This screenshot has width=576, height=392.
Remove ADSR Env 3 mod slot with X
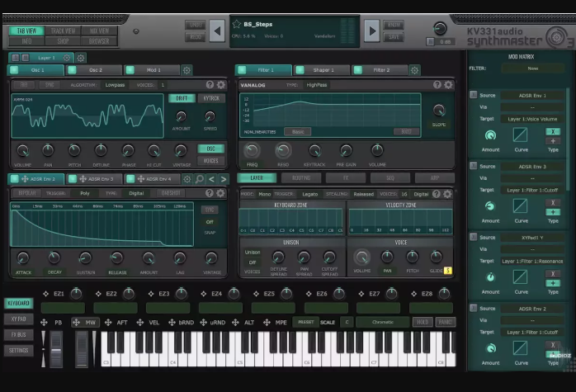pos(553,202)
